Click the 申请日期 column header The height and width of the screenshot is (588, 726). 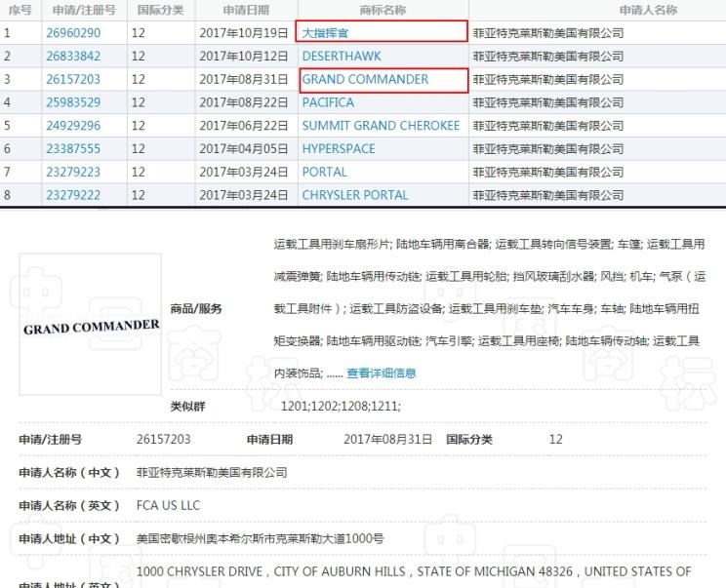(246, 10)
